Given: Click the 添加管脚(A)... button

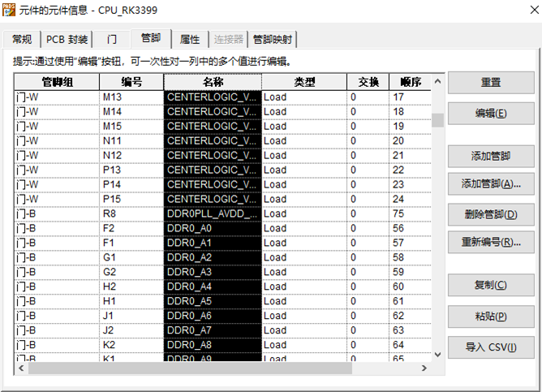Looking at the screenshot, I should [x=491, y=184].
